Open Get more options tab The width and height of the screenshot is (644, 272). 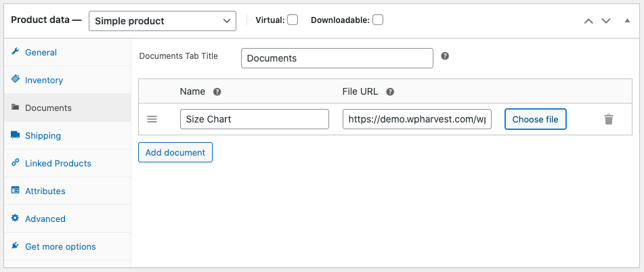pyautogui.click(x=67, y=246)
